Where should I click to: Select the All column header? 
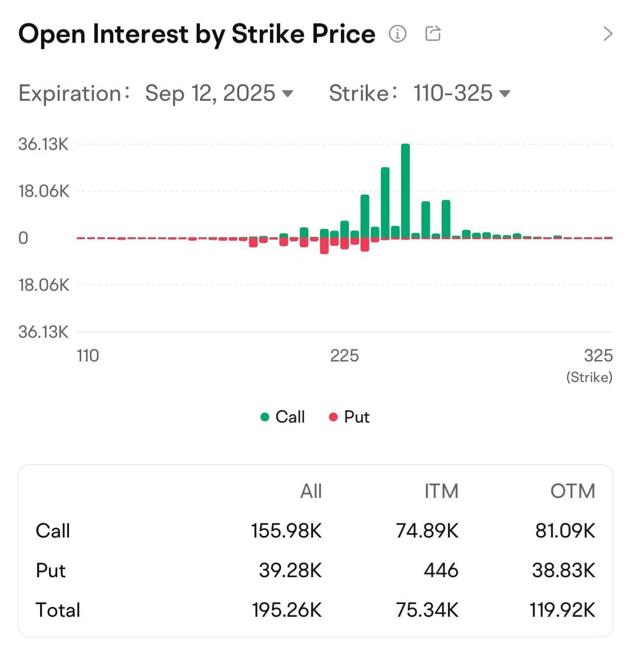coord(311,491)
